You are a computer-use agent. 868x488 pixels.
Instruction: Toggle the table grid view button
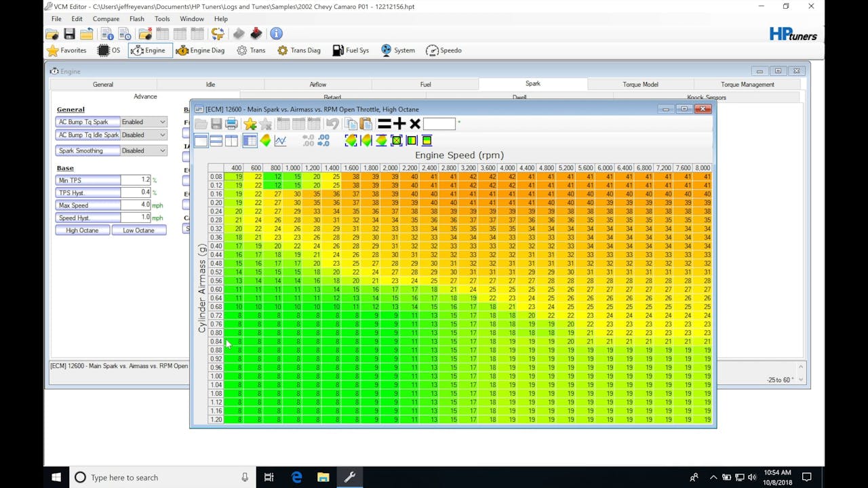[250, 140]
